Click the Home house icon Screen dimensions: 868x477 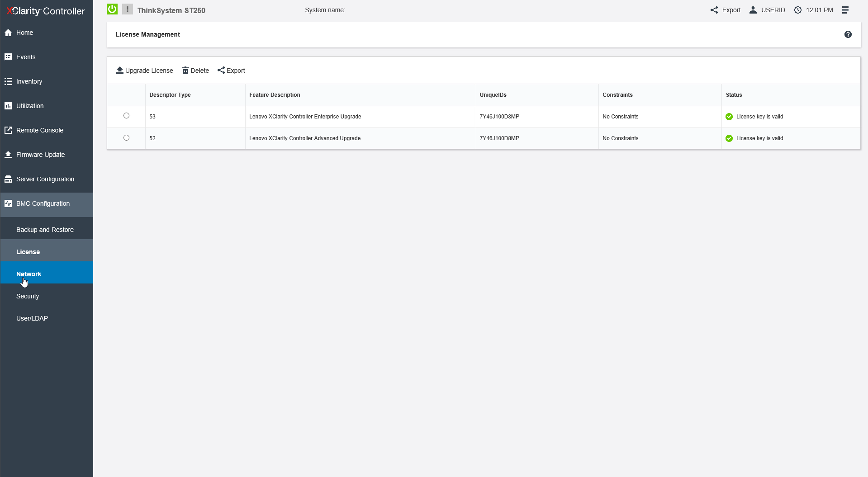[x=8, y=33]
